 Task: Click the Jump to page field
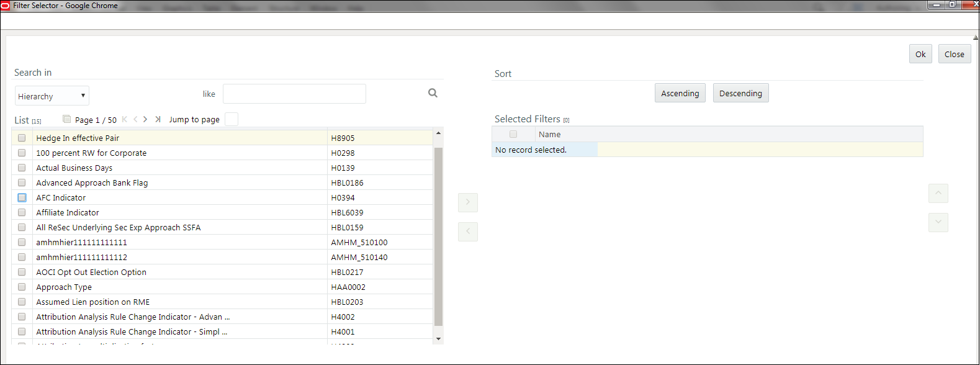[x=232, y=119]
